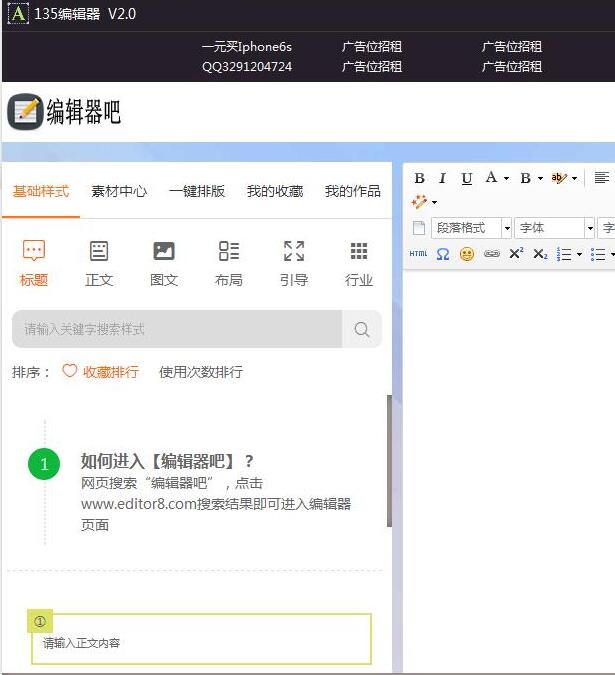
Task: Switch to 一键排版 tab
Action: [197, 191]
